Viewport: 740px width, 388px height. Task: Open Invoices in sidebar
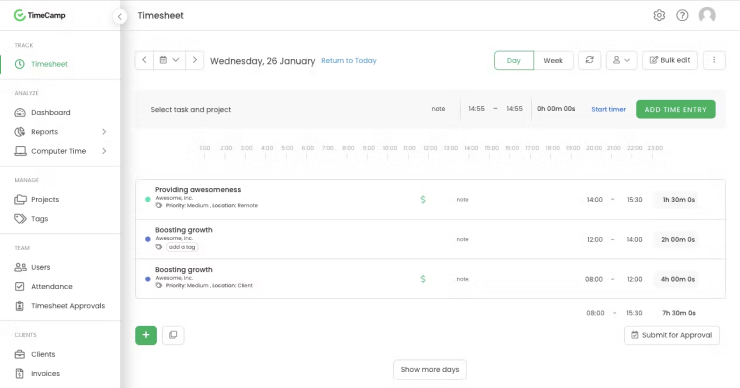point(45,373)
